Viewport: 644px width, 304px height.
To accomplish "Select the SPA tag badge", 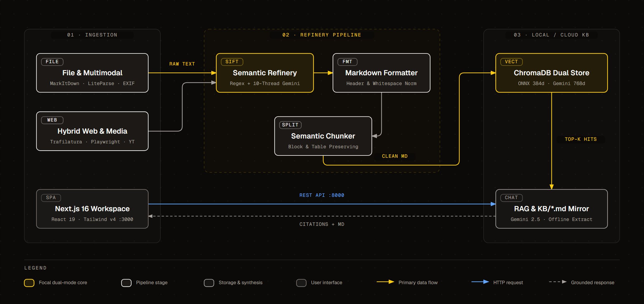I will (x=51, y=198).
